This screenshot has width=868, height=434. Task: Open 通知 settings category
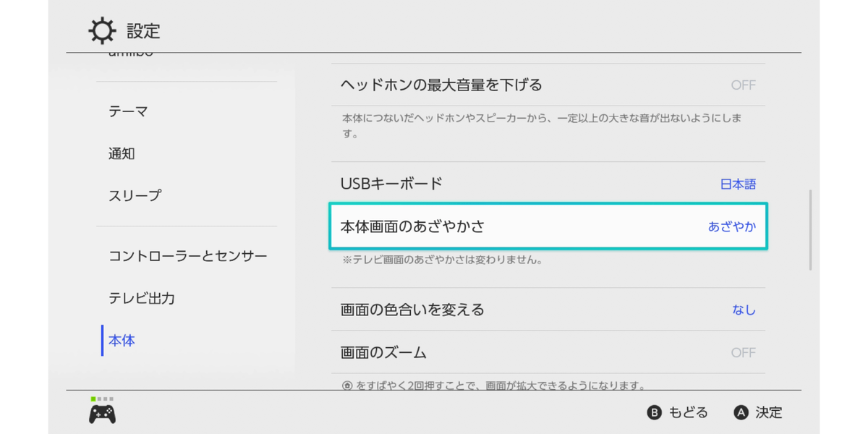(122, 153)
